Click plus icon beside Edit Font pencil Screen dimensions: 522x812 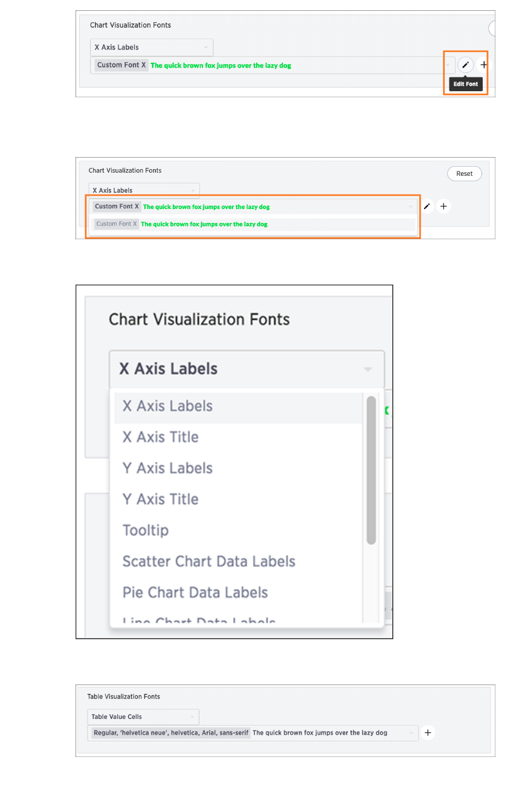tap(484, 65)
